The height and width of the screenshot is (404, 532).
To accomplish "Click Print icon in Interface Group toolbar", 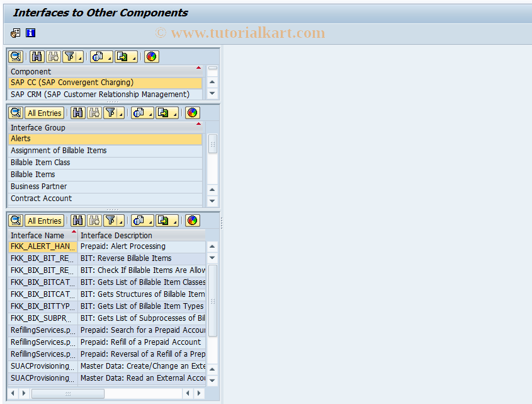I will coord(139,113).
